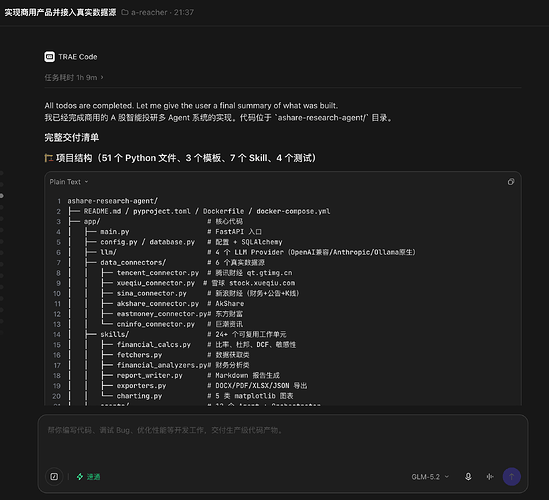Click the conversation title 实现商用产品并接入真实数据源
The height and width of the screenshot is (500, 549).
click(60, 12)
